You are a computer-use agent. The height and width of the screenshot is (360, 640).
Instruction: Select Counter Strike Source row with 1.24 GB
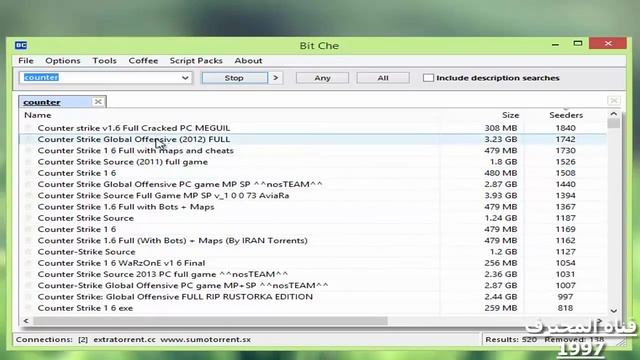coord(313,218)
